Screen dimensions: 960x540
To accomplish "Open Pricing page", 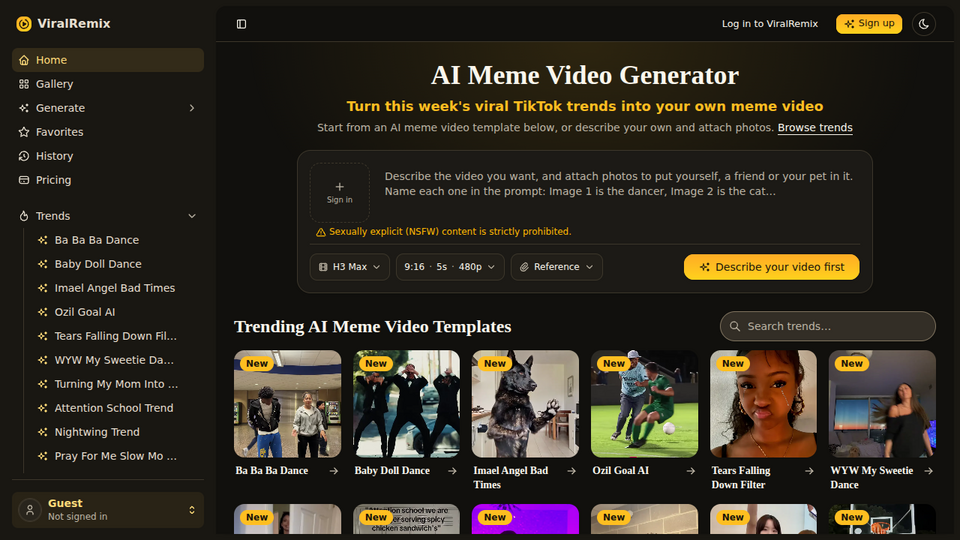I will click(x=108, y=180).
